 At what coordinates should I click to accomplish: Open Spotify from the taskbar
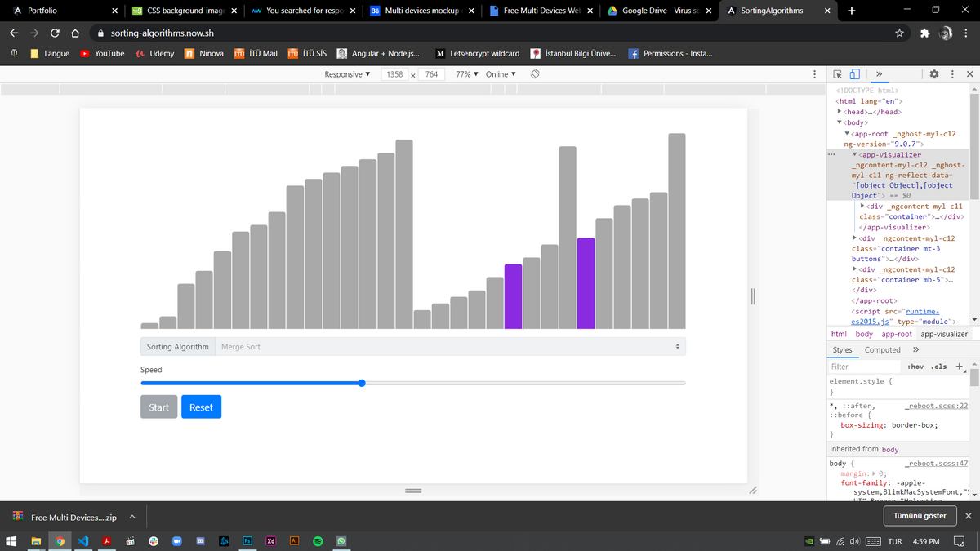pos(318,541)
